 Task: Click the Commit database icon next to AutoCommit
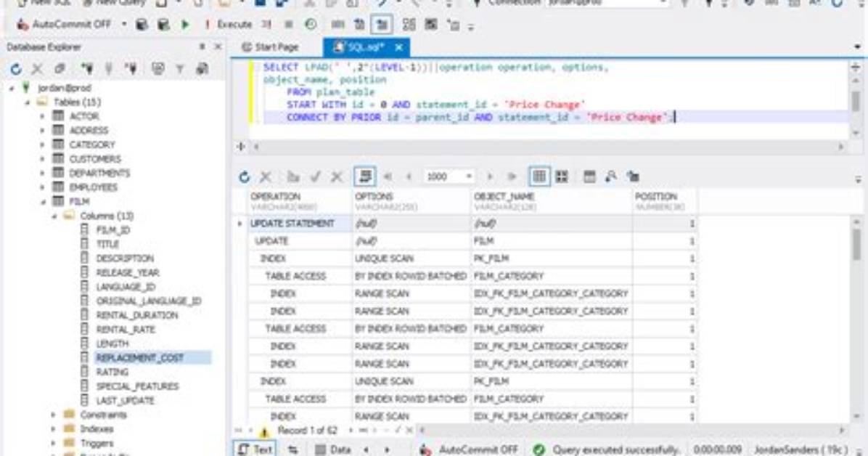click(x=142, y=25)
